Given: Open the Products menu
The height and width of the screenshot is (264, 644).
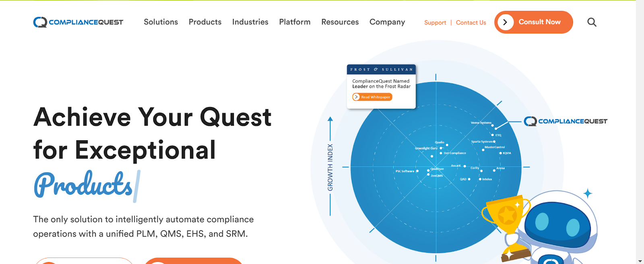Looking at the screenshot, I should click(205, 22).
